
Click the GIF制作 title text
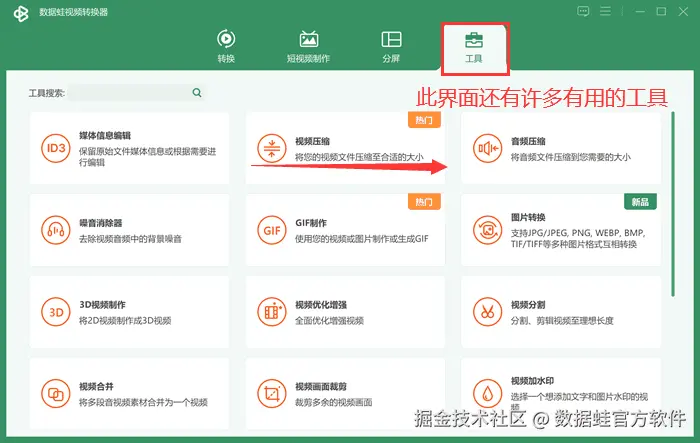[311, 223]
